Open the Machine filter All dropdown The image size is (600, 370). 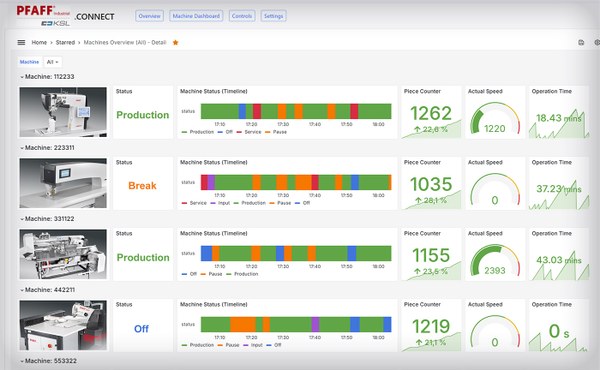pyautogui.click(x=52, y=62)
